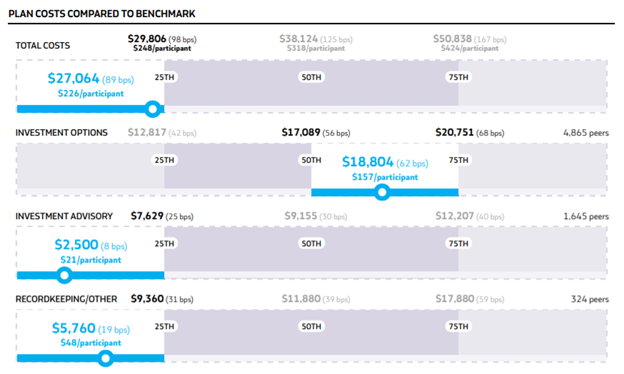Click the 324 peers label

[590, 299]
